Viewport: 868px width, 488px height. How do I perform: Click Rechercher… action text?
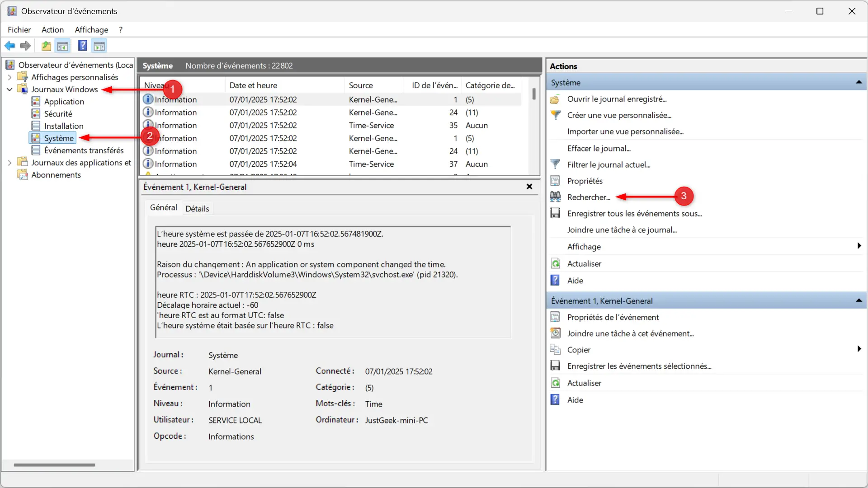589,197
